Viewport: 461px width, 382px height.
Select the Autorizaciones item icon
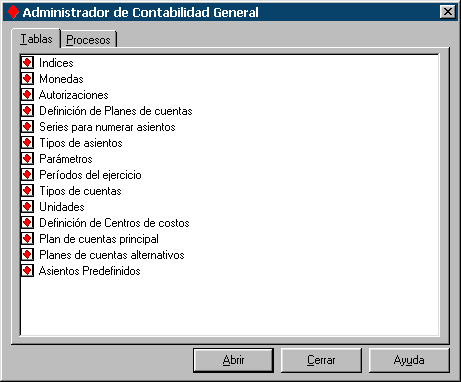click(x=27, y=95)
